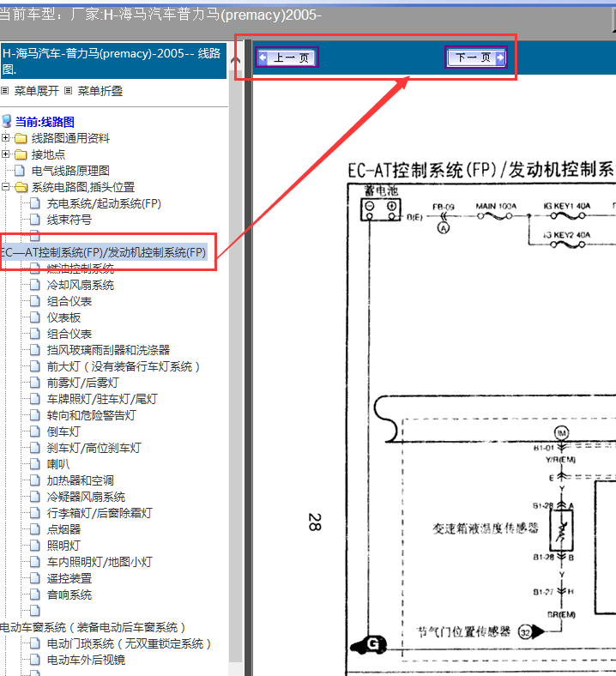The height and width of the screenshot is (676, 616).
Task: Click the page icon beside 照明灯
Action: click(35, 546)
